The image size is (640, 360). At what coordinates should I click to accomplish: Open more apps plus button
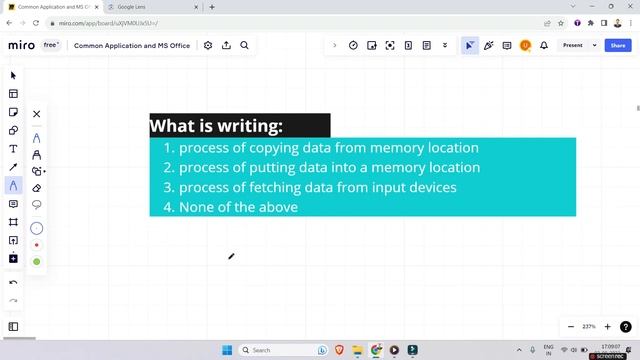click(13, 258)
